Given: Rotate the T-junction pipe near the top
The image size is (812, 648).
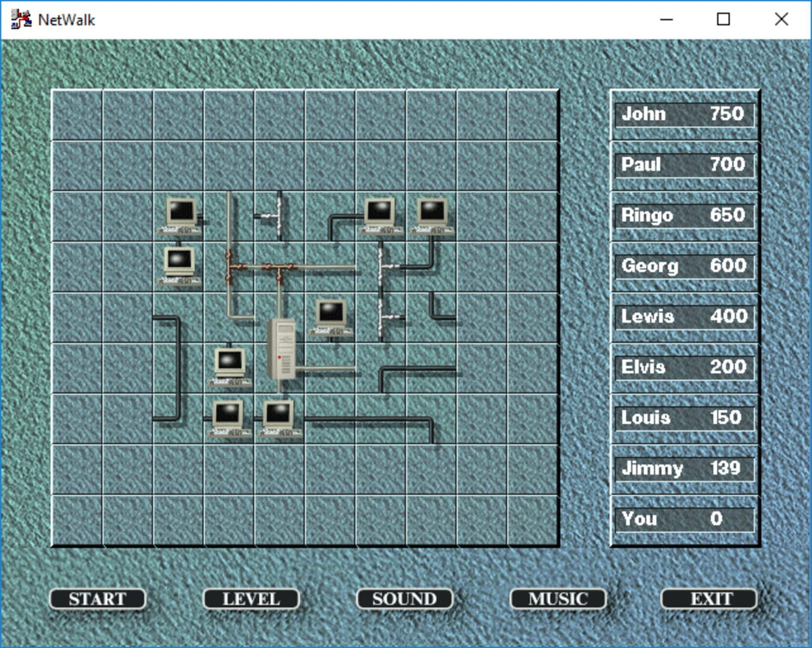Looking at the screenshot, I should [x=279, y=216].
